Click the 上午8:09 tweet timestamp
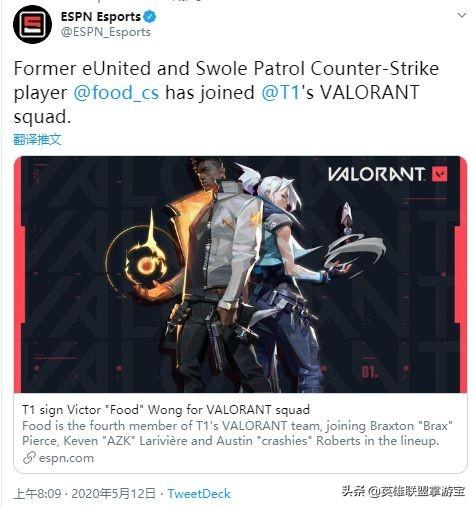Image resolution: width=476 pixels, height=508 pixels. tap(38, 493)
